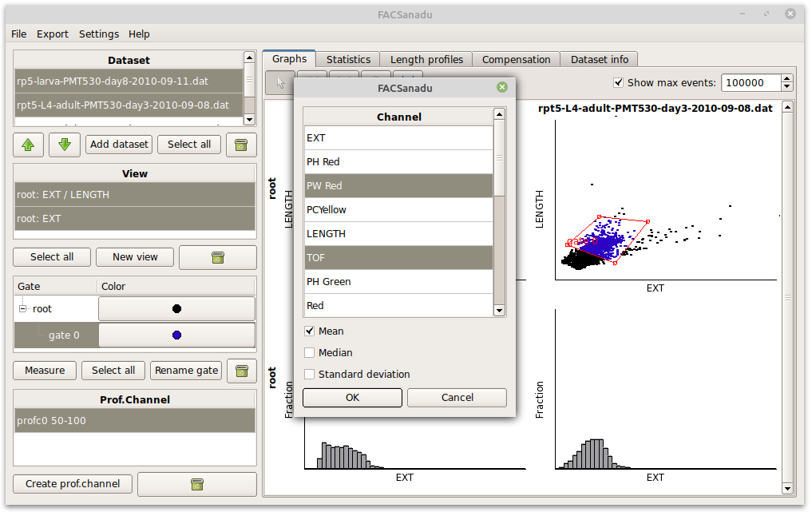Click OK in the channel dialog

click(352, 398)
